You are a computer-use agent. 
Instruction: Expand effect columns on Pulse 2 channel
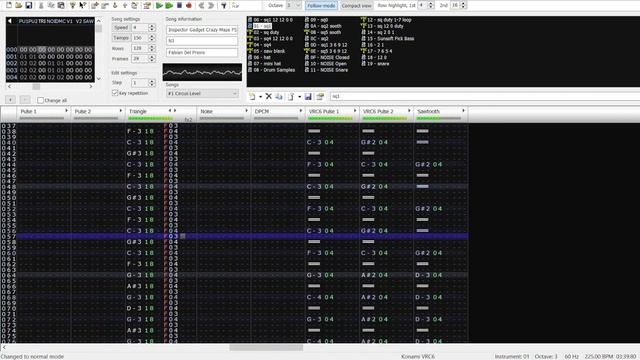pyautogui.click(x=121, y=111)
